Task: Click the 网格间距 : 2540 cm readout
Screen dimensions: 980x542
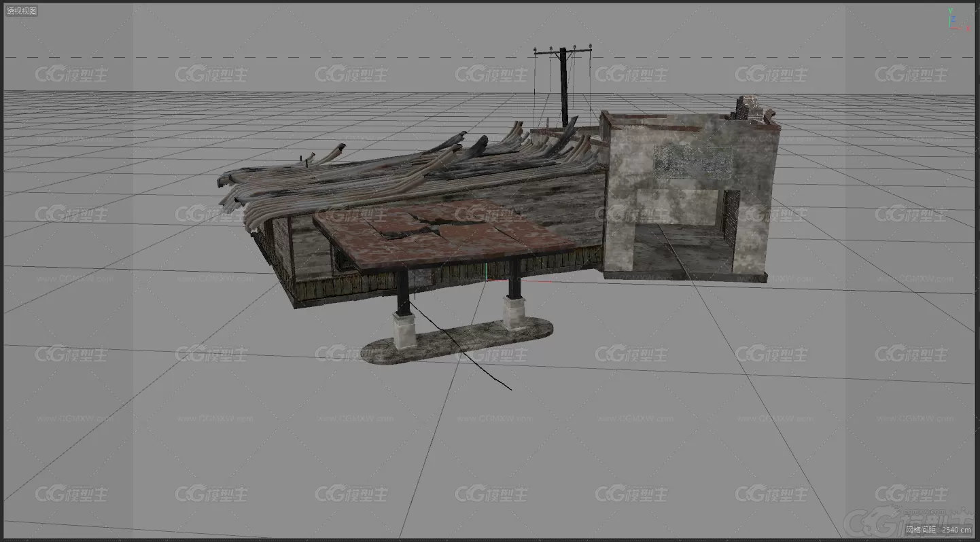Action: (x=938, y=530)
